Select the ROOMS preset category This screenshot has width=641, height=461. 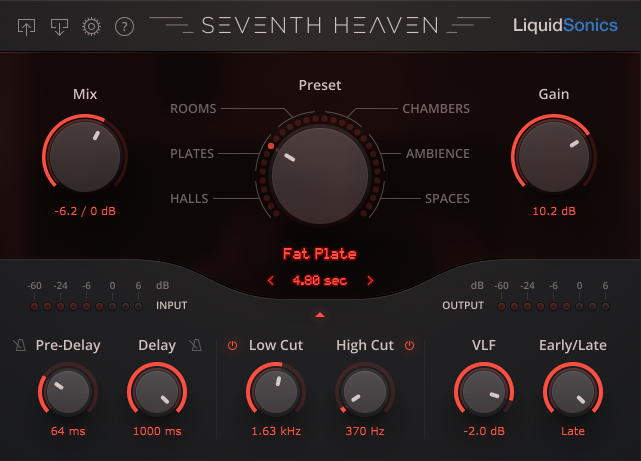coord(193,109)
